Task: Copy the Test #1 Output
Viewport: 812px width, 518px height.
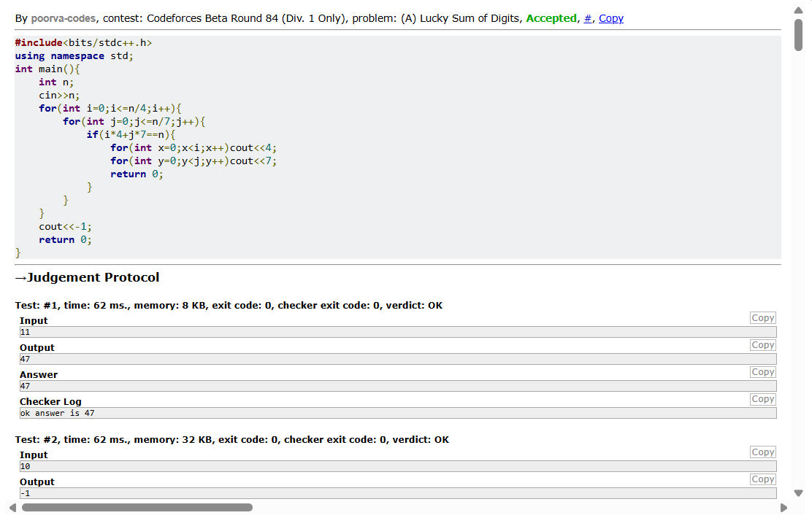Action: [763, 344]
